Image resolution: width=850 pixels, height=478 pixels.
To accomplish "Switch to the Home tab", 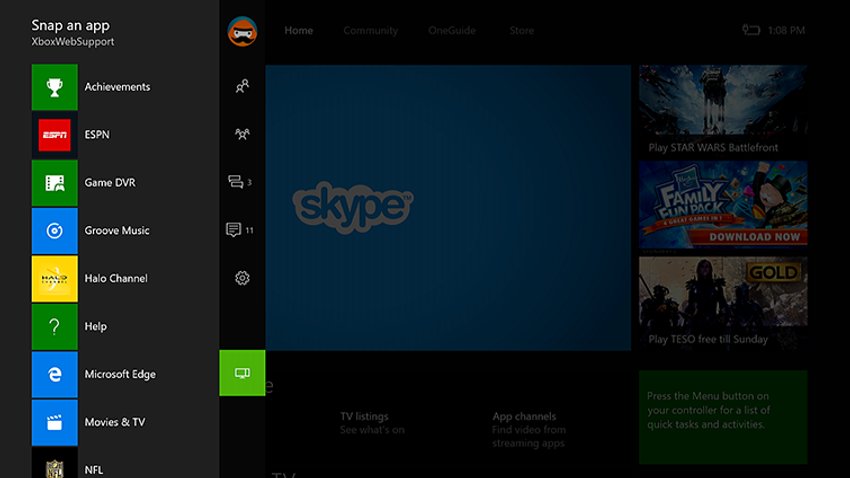I will coord(299,30).
